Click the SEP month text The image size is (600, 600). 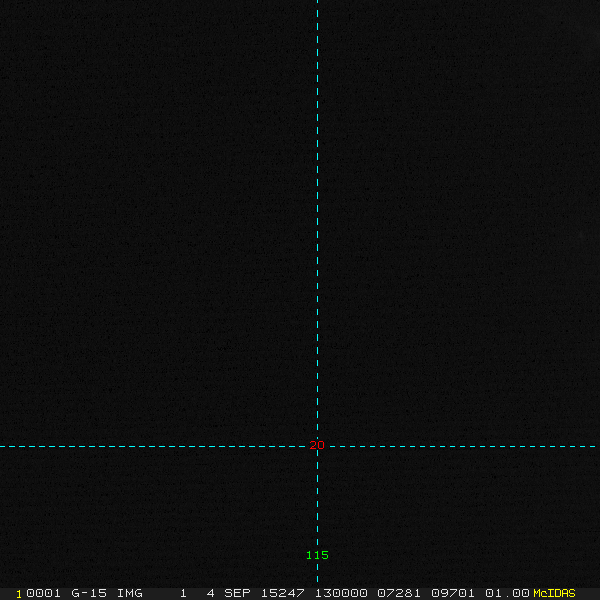[x=237, y=593]
